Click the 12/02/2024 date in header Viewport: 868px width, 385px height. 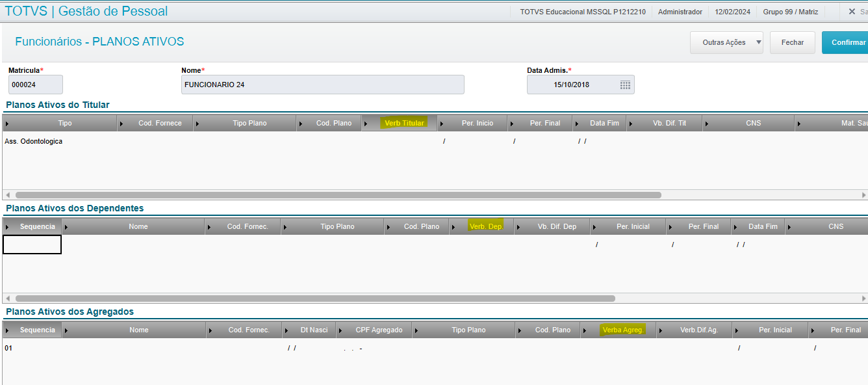click(x=733, y=12)
